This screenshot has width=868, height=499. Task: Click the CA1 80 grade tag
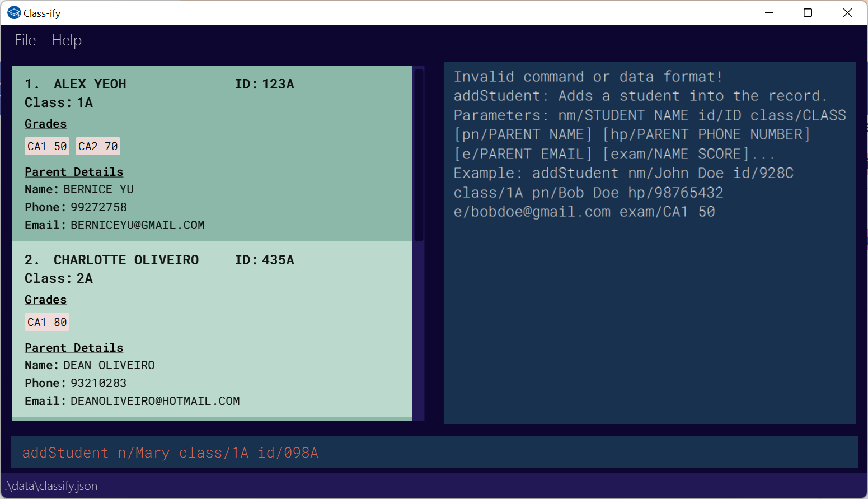point(47,322)
